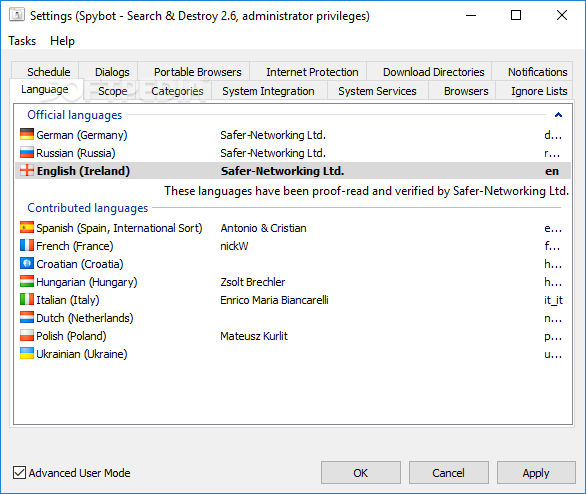Select Polish (Poland) language row
Viewport: 586px width, 494px height.
(x=293, y=336)
